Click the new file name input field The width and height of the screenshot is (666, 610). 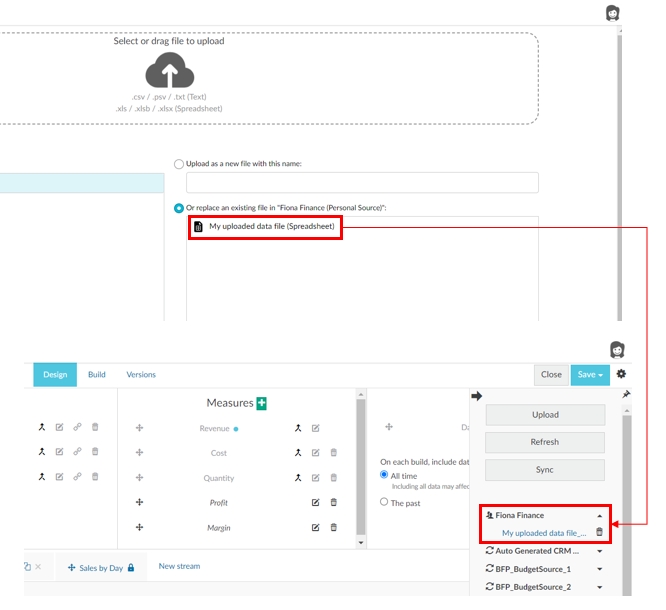(x=362, y=182)
